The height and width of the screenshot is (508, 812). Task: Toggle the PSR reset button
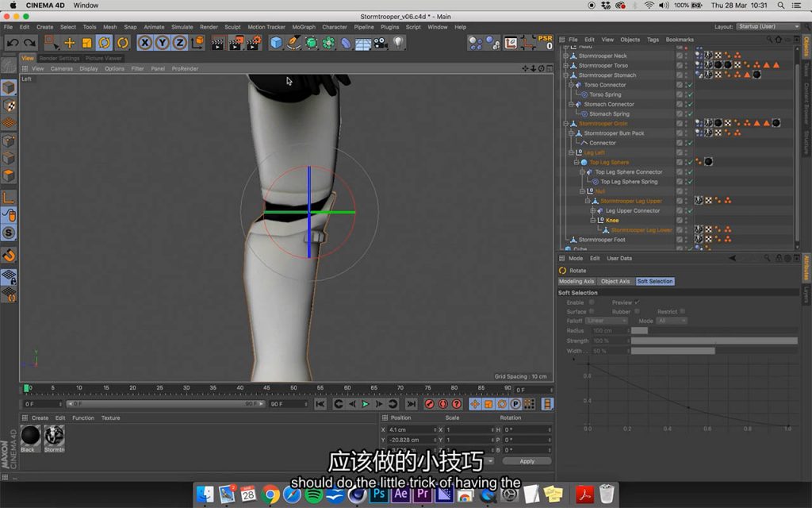(x=546, y=42)
